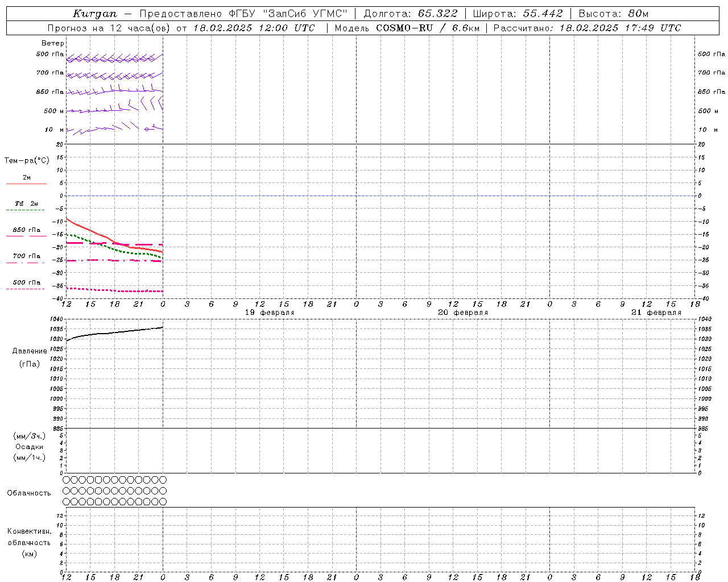
Task: Click the Осадки precipitation label
Action: point(29,447)
